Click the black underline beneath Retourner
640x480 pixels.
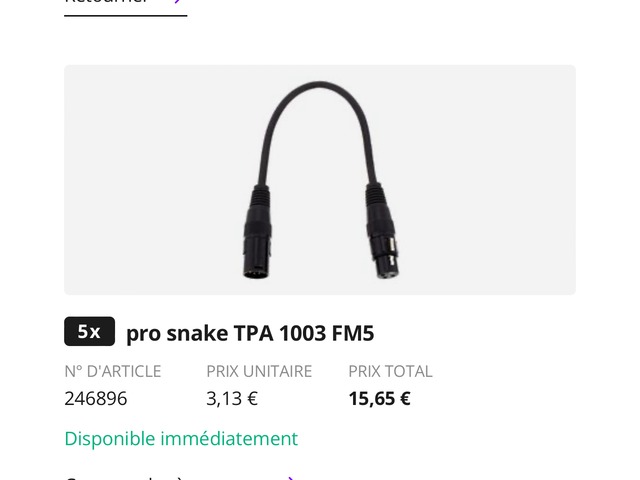click(x=126, y=16)
